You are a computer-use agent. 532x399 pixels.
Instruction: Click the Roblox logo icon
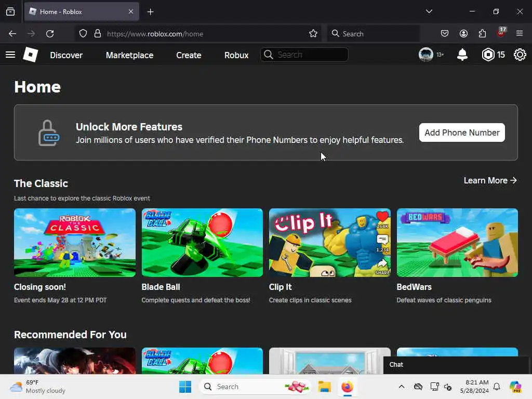click(x=30, y=55)
